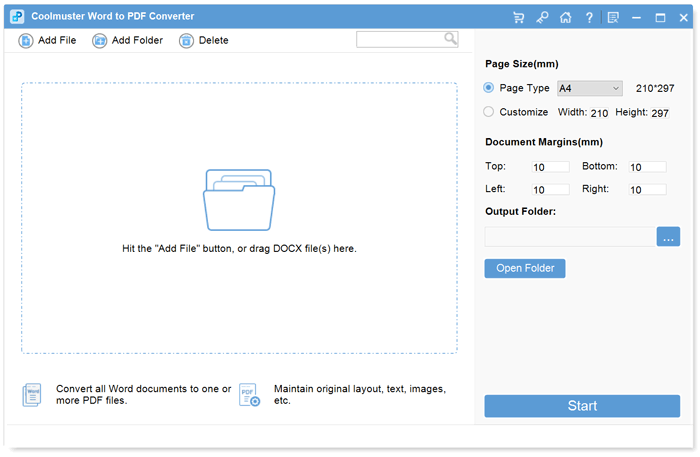Image resolution: width=700 pixels, height=457 pixels.
Task: Click the Output Folder path field
Action: tap(570, 237)
